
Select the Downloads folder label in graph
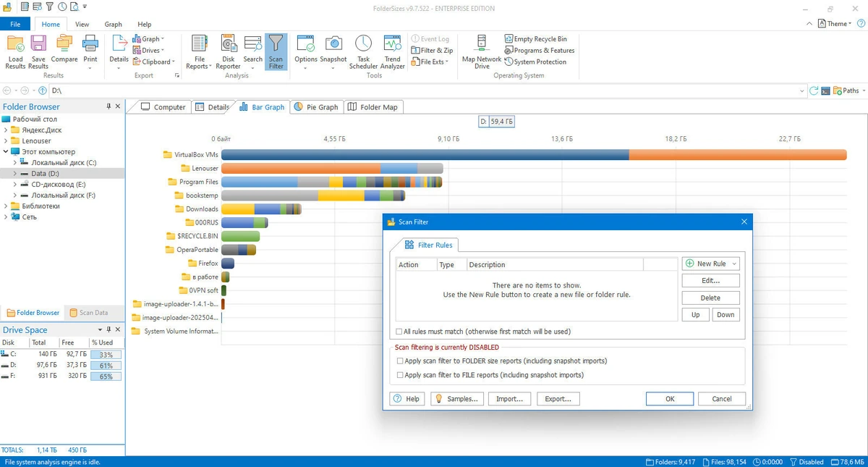coord(202,209)
